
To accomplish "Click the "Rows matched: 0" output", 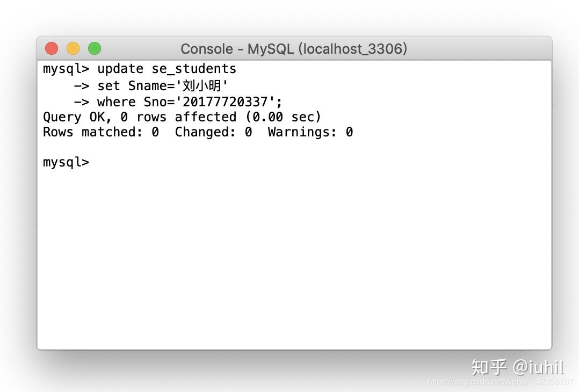I will coord(101,132).
